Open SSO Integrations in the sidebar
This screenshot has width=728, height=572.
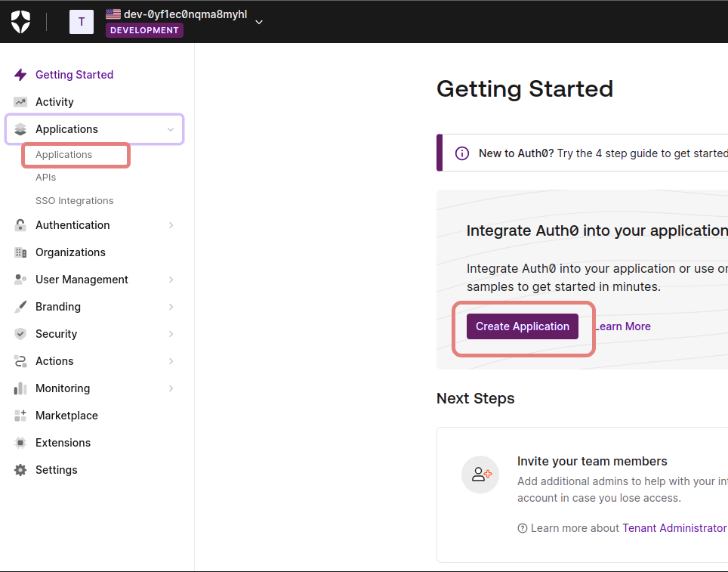tap(74, 201)
